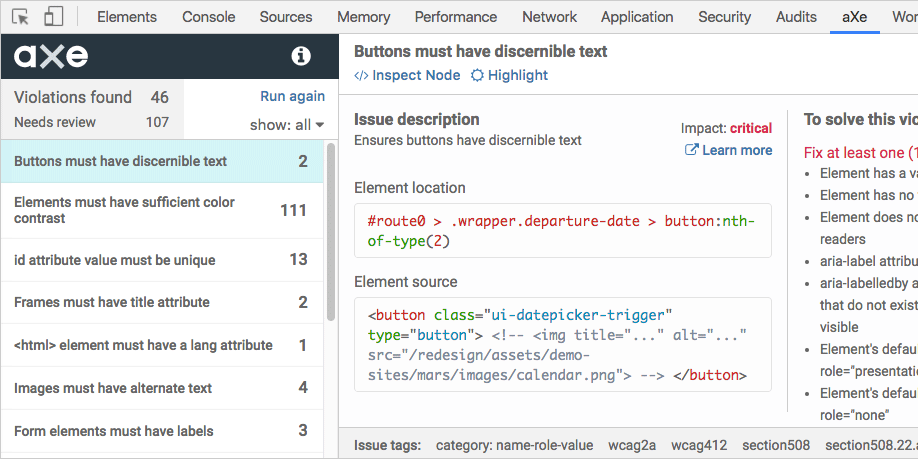Click the 'Buttons must have discernible text' title heading

481,52
